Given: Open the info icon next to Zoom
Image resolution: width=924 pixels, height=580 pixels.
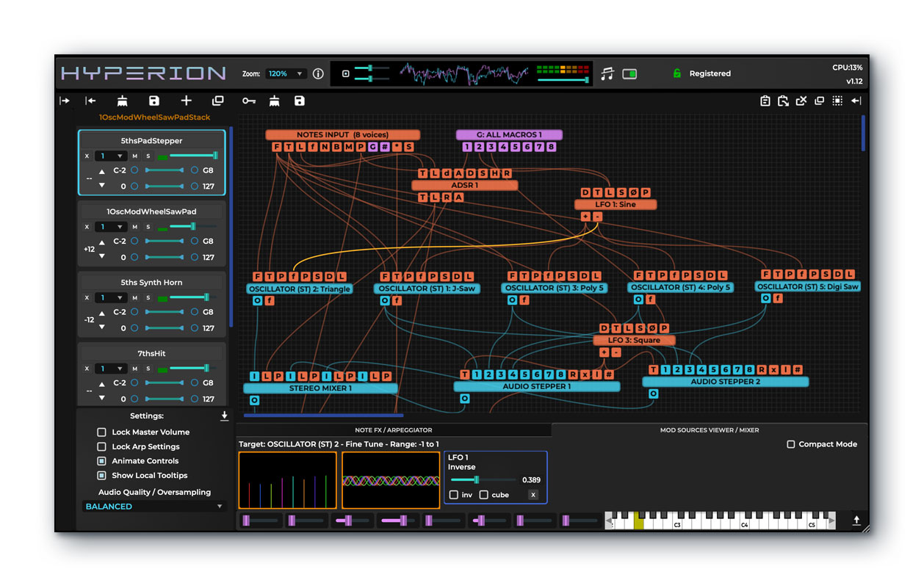Looking at the screenshot, I should 318,73.
